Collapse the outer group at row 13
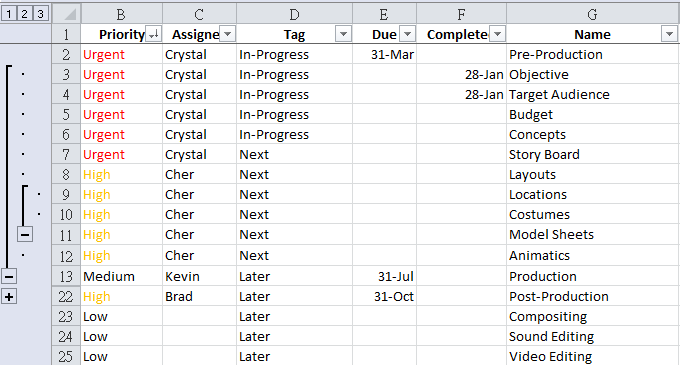Image resolution: width=680 pixels, height=365 pixels. [x=9, y=276]
